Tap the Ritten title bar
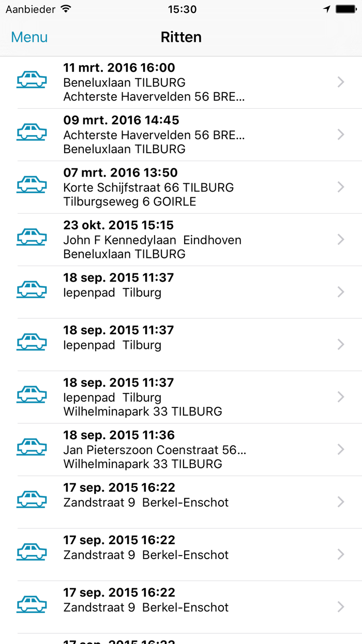The width and height of the screenshot is (362, 644). 181,37
